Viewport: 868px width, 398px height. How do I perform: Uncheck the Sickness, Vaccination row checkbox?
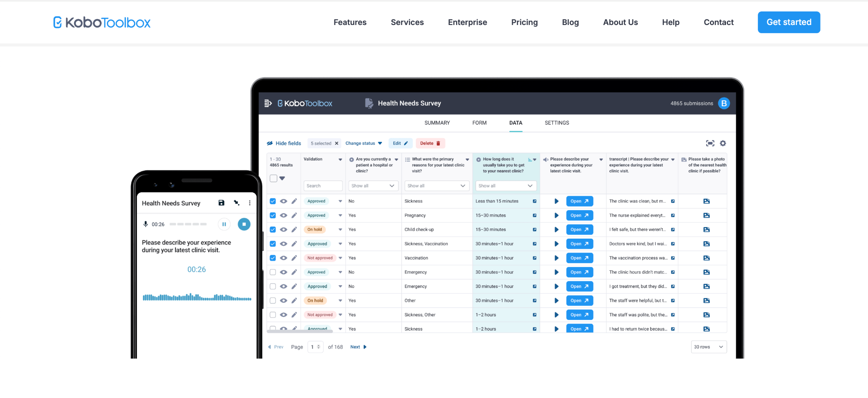click(273, 244)
